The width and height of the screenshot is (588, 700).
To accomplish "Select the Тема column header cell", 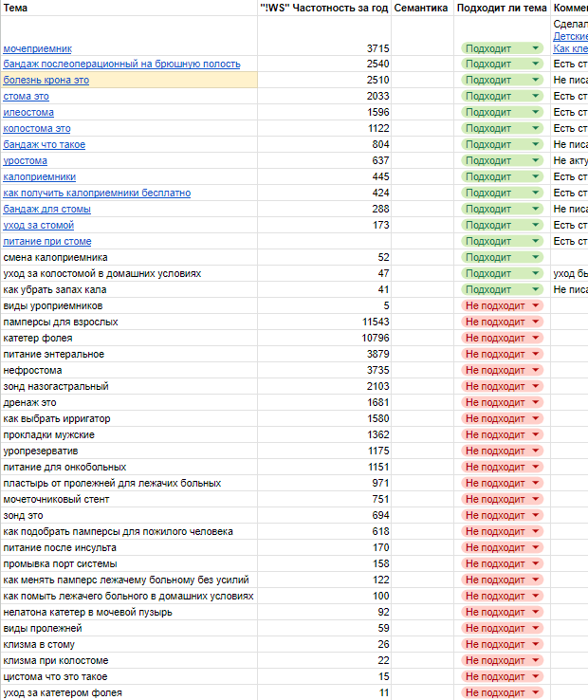I will coord(129,8).
